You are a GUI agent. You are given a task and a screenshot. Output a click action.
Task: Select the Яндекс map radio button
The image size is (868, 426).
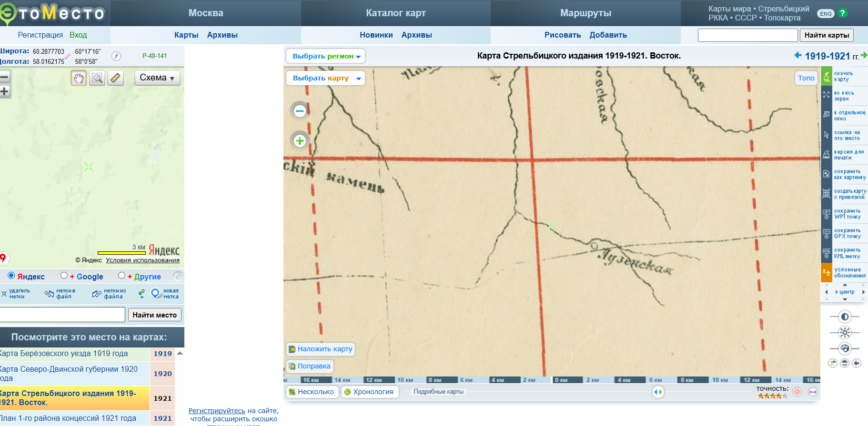[11, 276]
